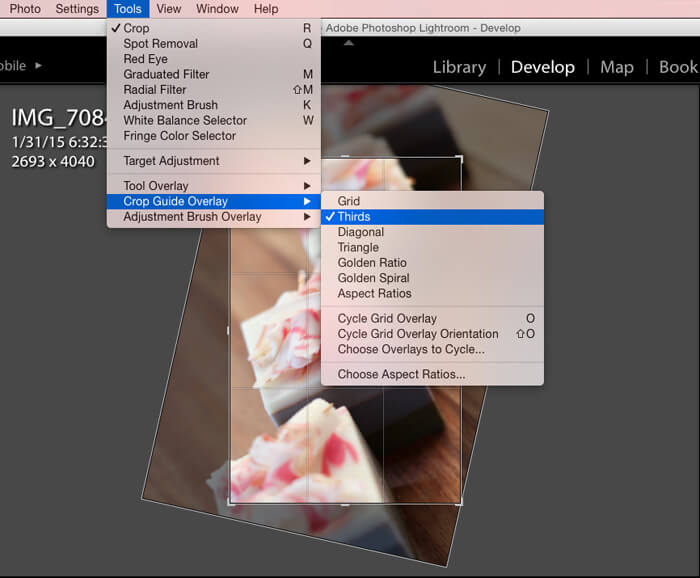Choose the Golden Spiral overlay
The height and width of the screenshot is (578, 700).
point(373,278)
